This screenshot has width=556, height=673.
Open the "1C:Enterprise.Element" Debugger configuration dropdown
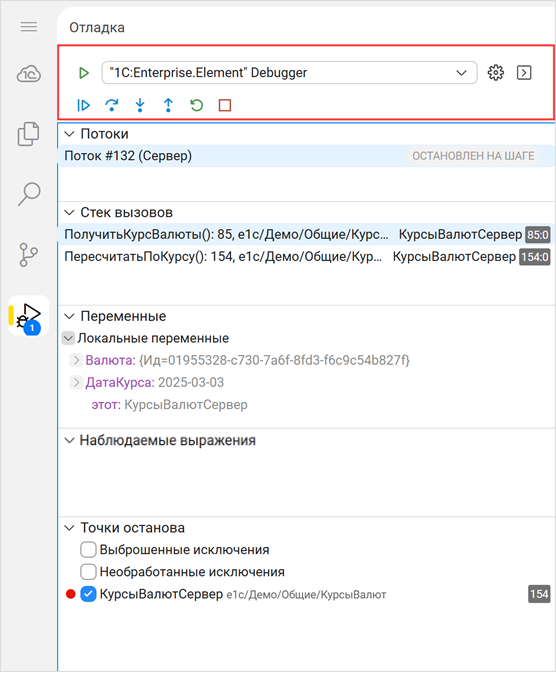point(289,73)
